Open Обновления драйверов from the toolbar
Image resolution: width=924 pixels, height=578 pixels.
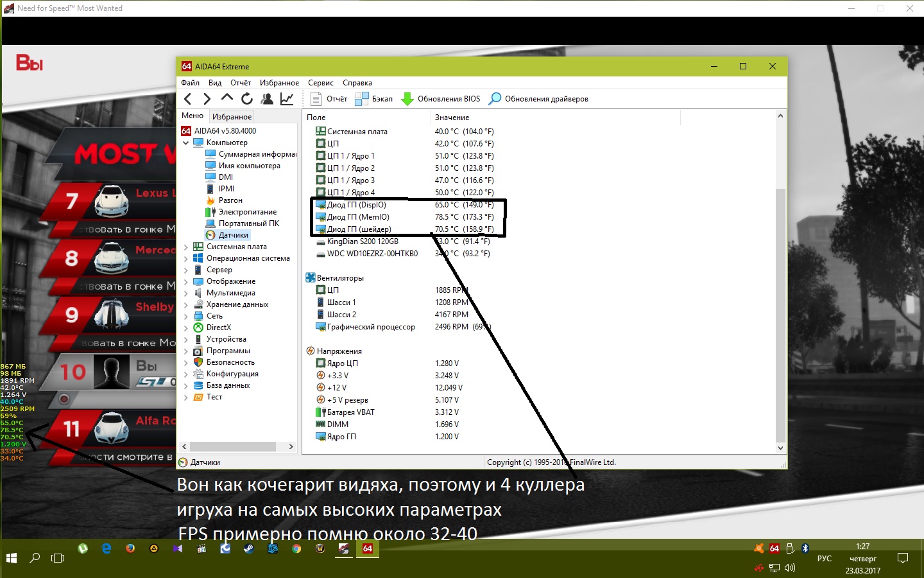coord(538,99)
